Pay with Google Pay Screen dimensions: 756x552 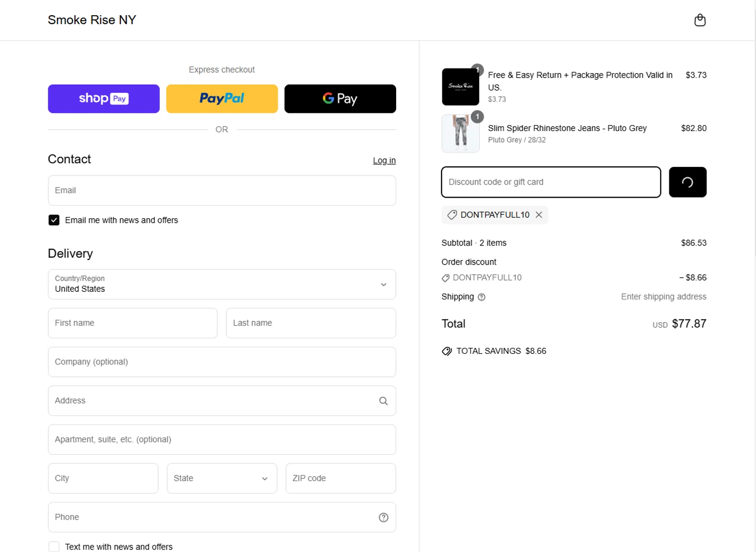click(x=340, y=99)
